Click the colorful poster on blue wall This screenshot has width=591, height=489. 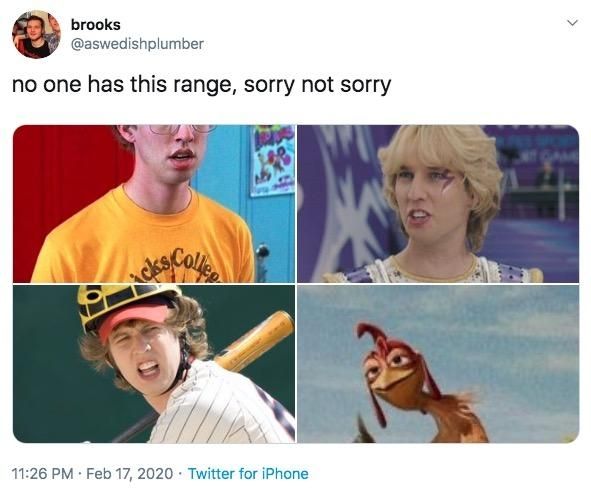(273, 160)
